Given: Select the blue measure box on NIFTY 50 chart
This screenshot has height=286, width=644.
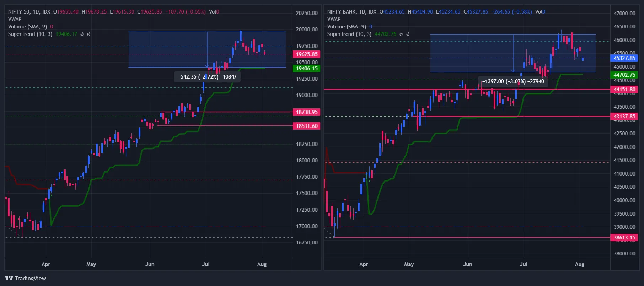Looking at the screenshot, I should pos(207,50).
